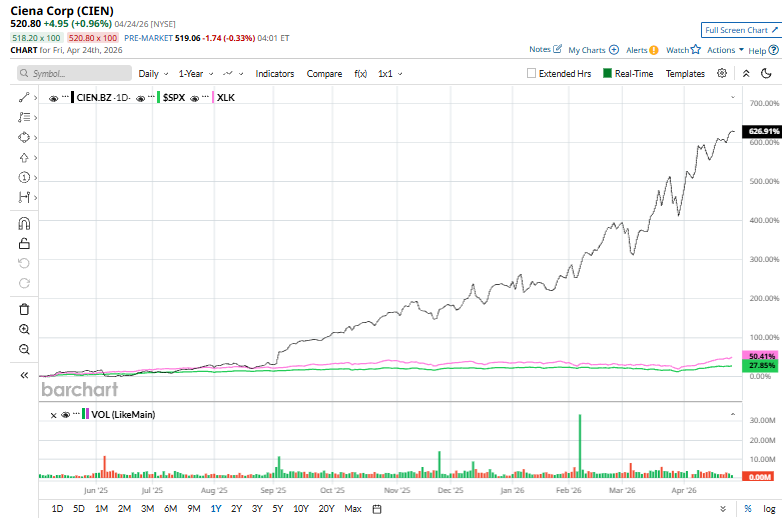
Task: Toggle the magnet snap mode
Action: point(24,223)
